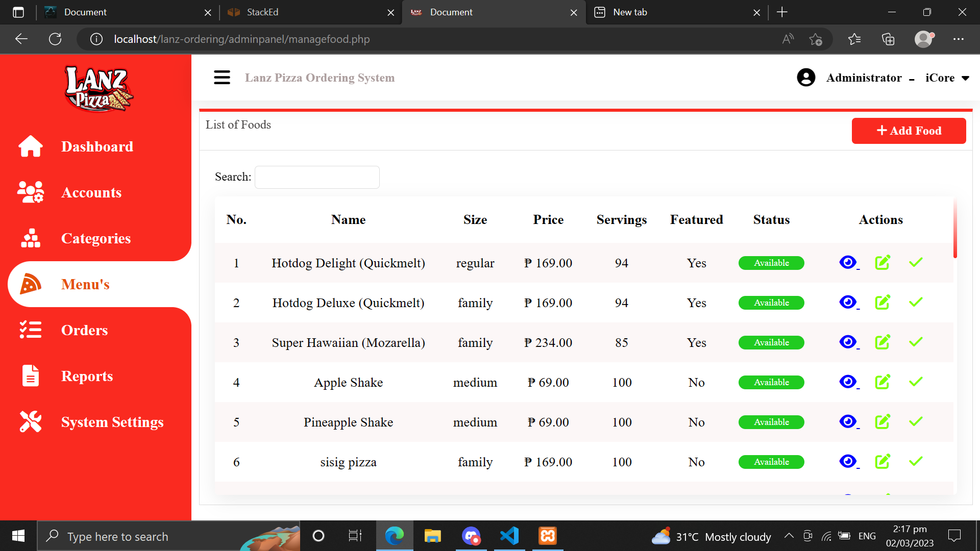The width and height of the screenshot is (980, 551).
Task: Click the Categories cubes icon
Action: coord(31,238)
